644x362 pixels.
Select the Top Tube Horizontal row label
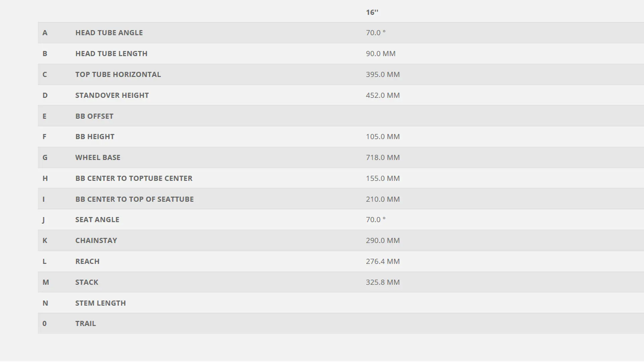coord(118,74)
